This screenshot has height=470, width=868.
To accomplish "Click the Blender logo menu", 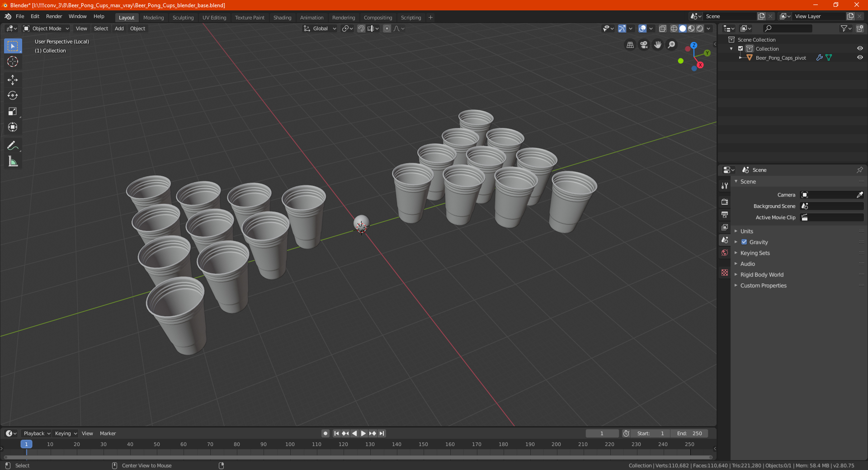I will pyautogui.click(x=8, y=16).
